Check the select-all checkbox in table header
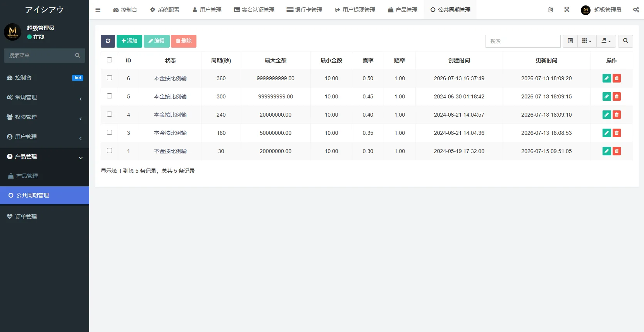Image resolution: width=644 pixels, height=332 pixels. tap(109, 60)
